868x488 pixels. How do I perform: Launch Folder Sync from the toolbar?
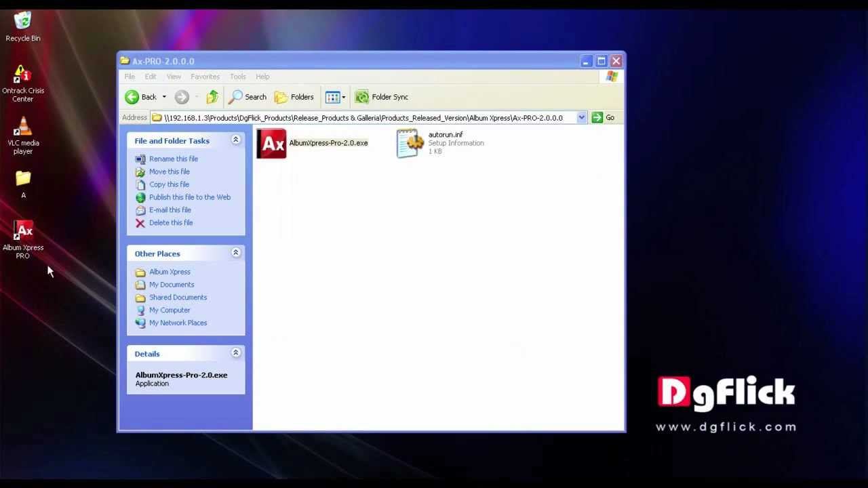pos(382,97)
